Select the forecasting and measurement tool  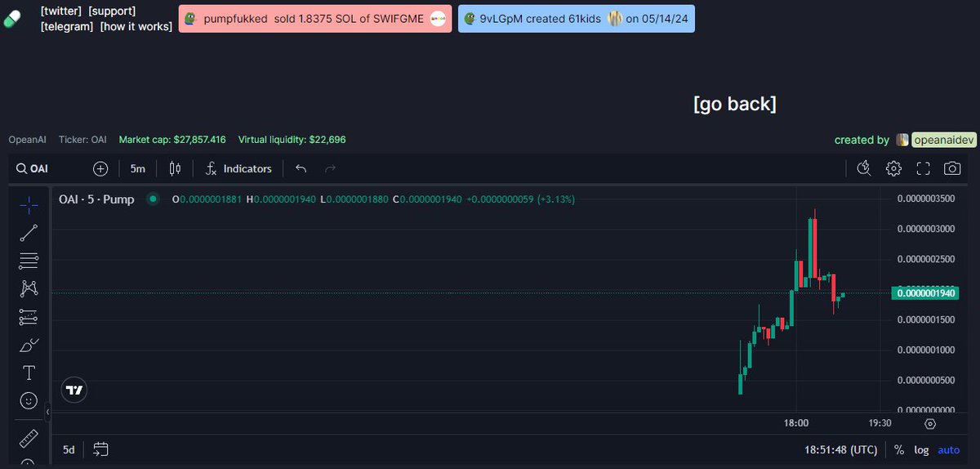tap(29, 317)
